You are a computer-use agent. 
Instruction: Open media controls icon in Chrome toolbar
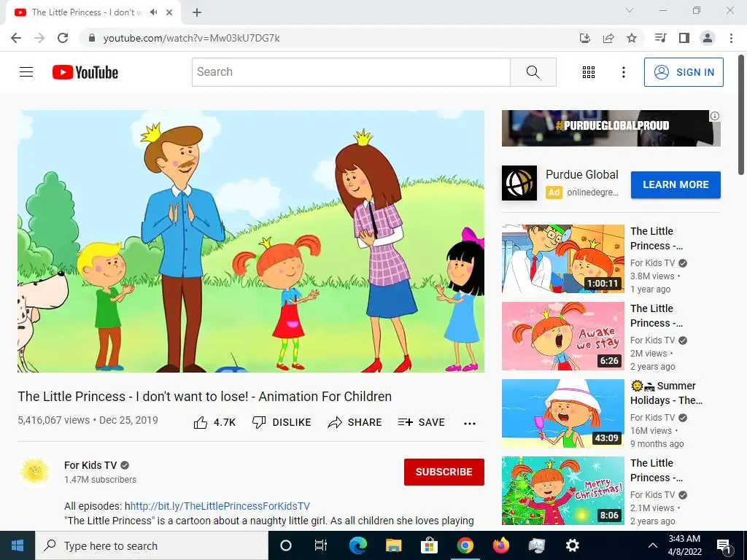[660, 38]
